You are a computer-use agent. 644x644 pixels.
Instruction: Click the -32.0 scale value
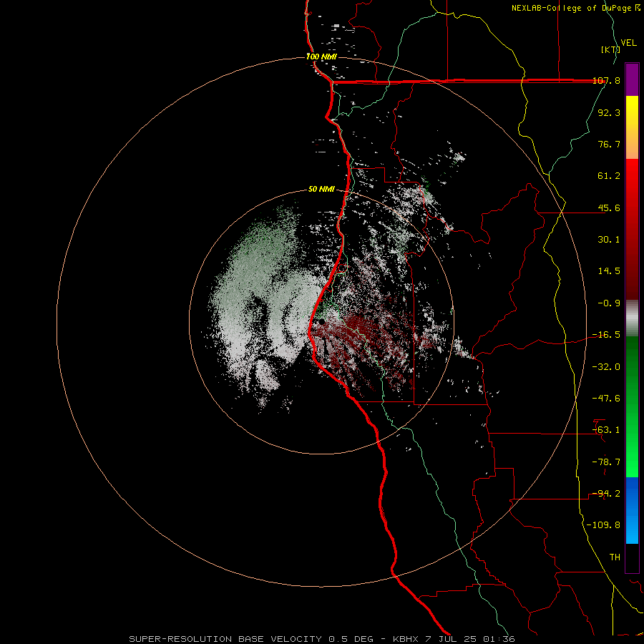point(606,367)
